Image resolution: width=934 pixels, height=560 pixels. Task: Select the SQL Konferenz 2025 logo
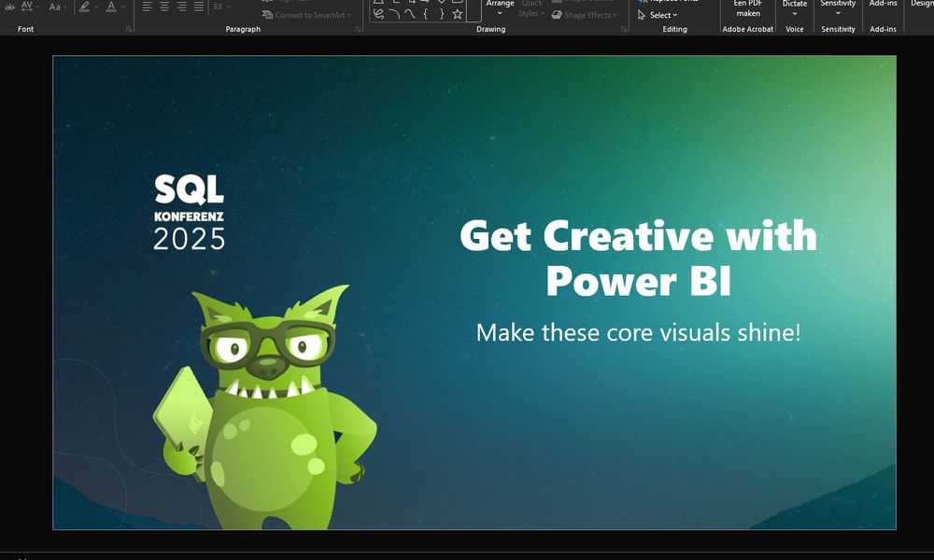click(190, 212)
